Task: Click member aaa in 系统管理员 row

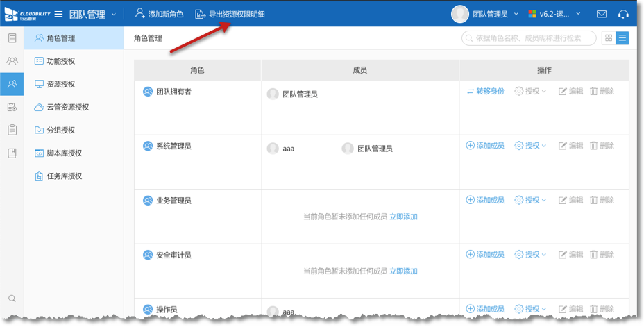Action: point(281,149)
